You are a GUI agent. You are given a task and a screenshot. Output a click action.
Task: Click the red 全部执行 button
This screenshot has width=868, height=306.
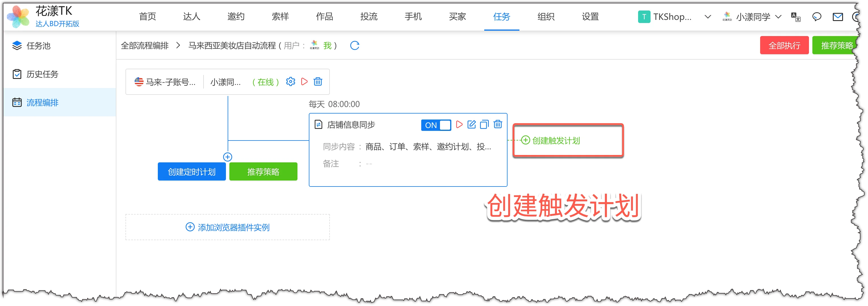coord(784,45)
